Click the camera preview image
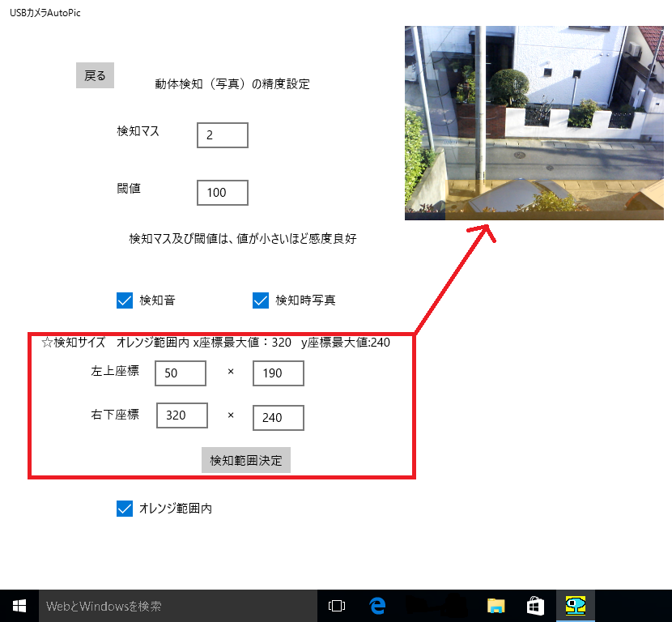The height and width of the screenshot is (622, 672). 534,123
